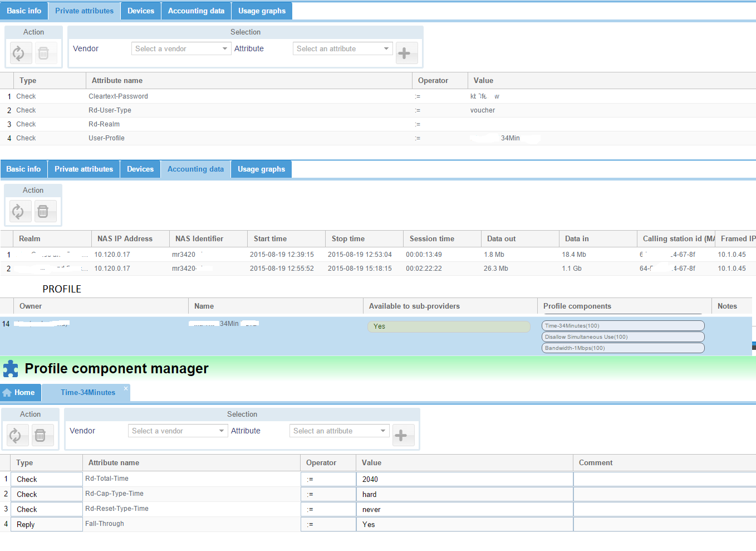Sort accounting grid by Data out

[520, 239]
